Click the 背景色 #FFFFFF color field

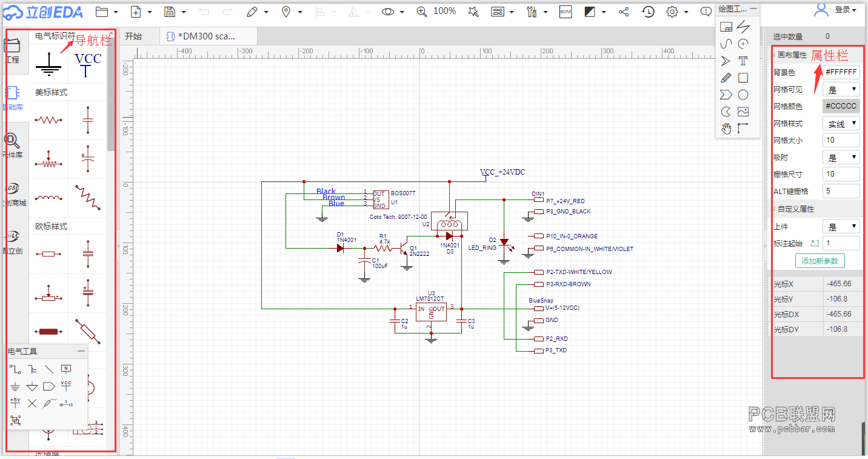click(841, 72)
